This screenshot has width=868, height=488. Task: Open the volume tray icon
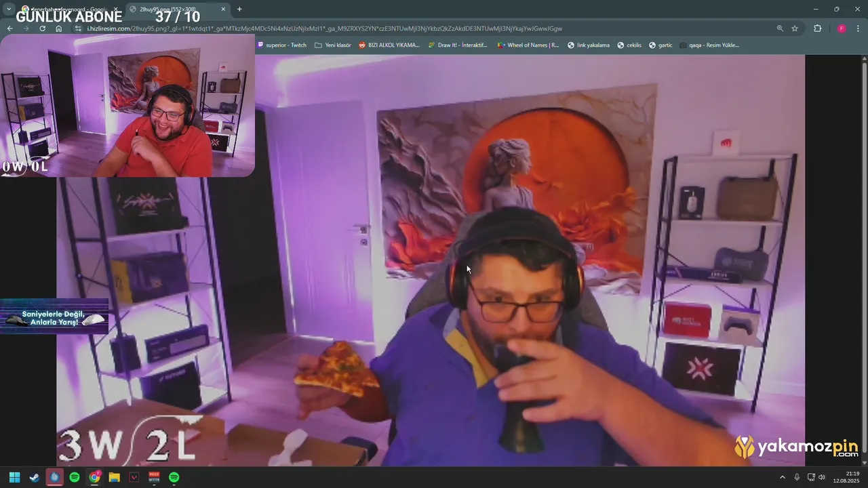(822, 477)
